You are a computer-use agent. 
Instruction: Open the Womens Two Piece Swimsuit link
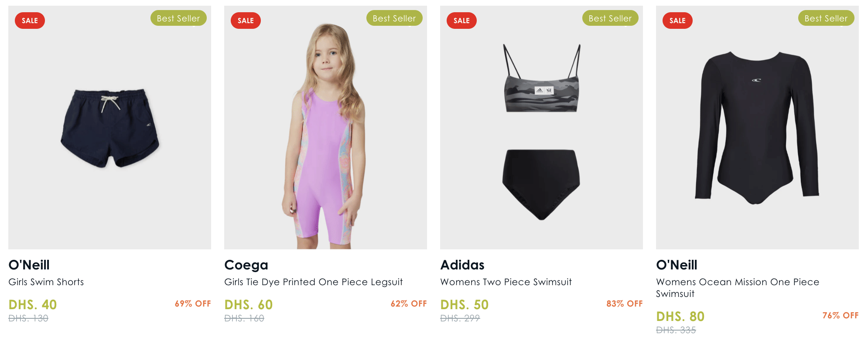point(506,282)
